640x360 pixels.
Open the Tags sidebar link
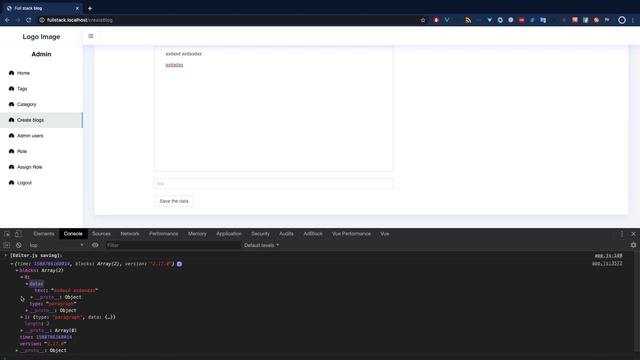point(22,89)
